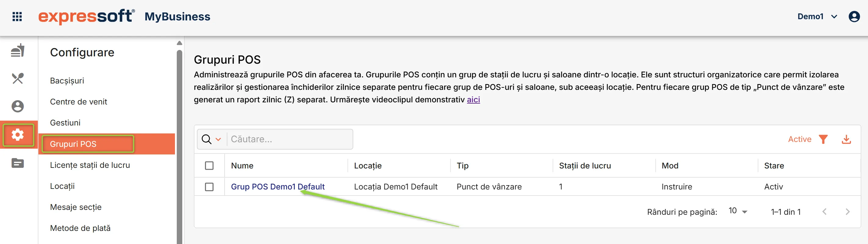Click the download export icon
This screenshot has width=868, height=244.
tap(846, 139)
